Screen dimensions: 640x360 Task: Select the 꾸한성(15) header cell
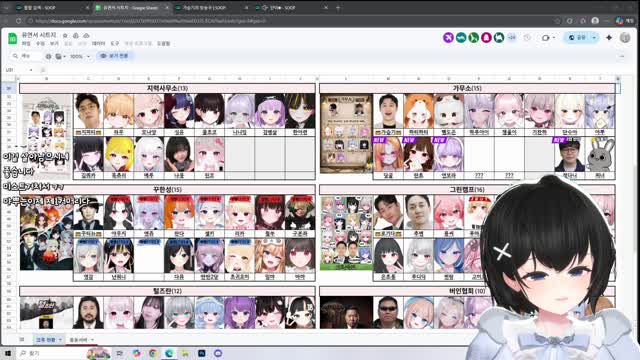167,189
